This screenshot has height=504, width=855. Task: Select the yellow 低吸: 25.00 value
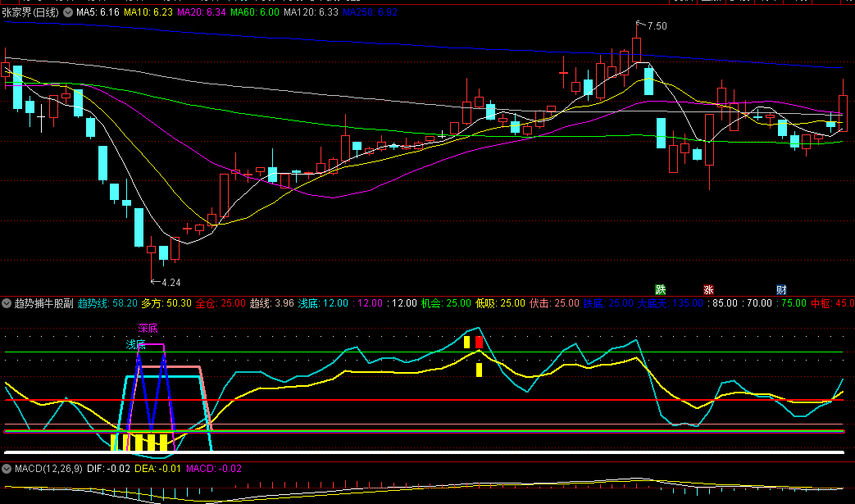tap(500, 303)
